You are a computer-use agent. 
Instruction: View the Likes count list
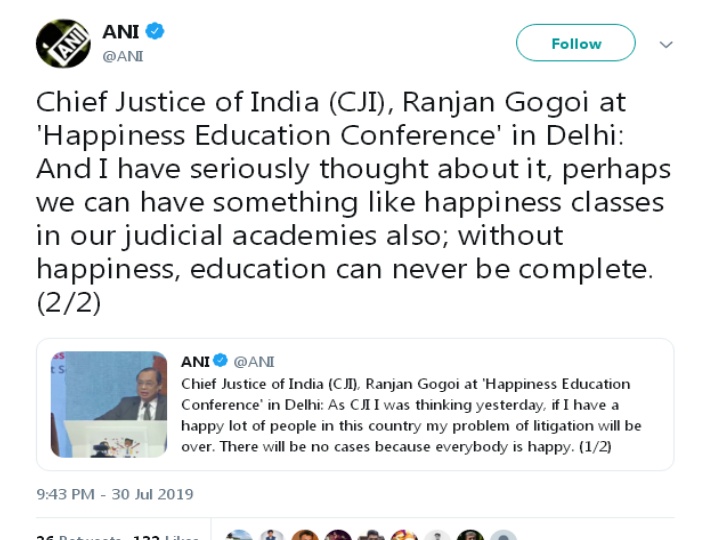(165, 537)
